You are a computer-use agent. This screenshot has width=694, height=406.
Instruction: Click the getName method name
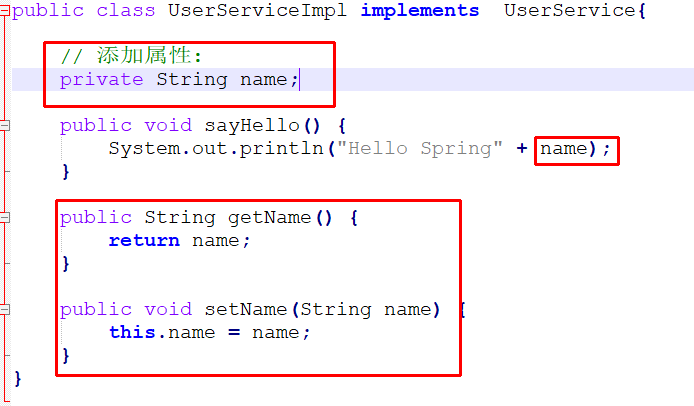pyautogui.click(x=270, y=218)
